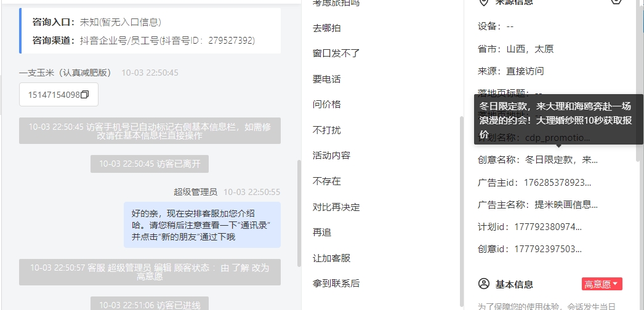Screen dimensions: 644x310
Task: Click the location pin icon beside 来源信息
Action: tap(485, 2)
